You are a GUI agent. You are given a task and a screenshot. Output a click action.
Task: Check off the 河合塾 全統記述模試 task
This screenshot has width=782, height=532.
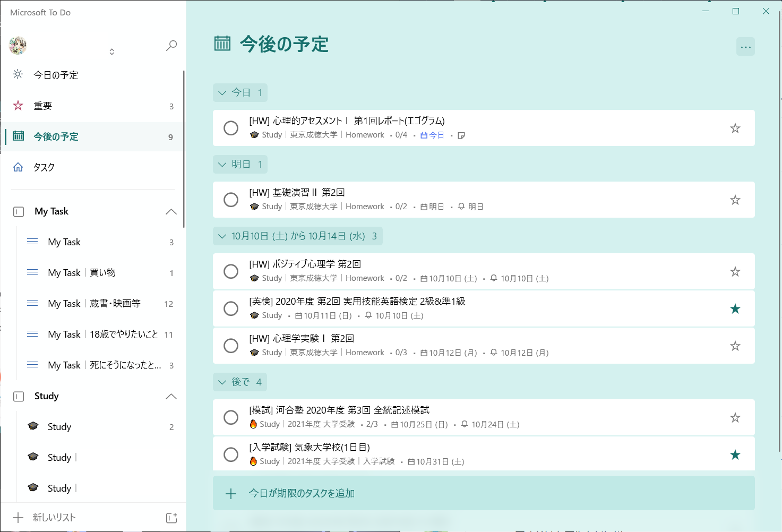(x=231, y=417)
